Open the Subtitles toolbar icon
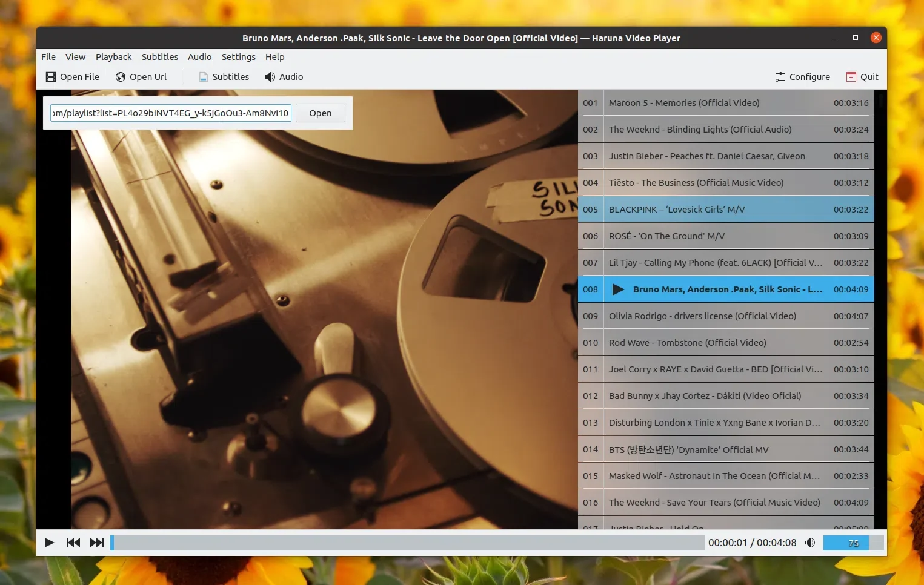The image size is (924, 585). 203,77
